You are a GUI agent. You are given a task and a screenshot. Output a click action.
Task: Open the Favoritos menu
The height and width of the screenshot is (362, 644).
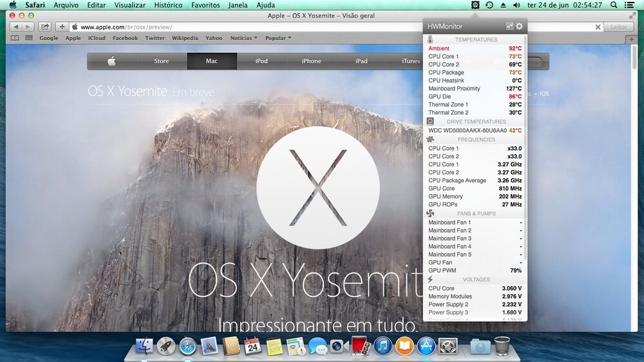(205, 5)
